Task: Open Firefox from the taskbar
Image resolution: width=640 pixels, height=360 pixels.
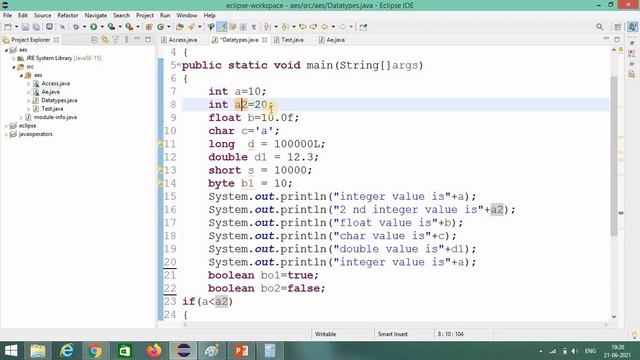Action: (x=154, y=351)
